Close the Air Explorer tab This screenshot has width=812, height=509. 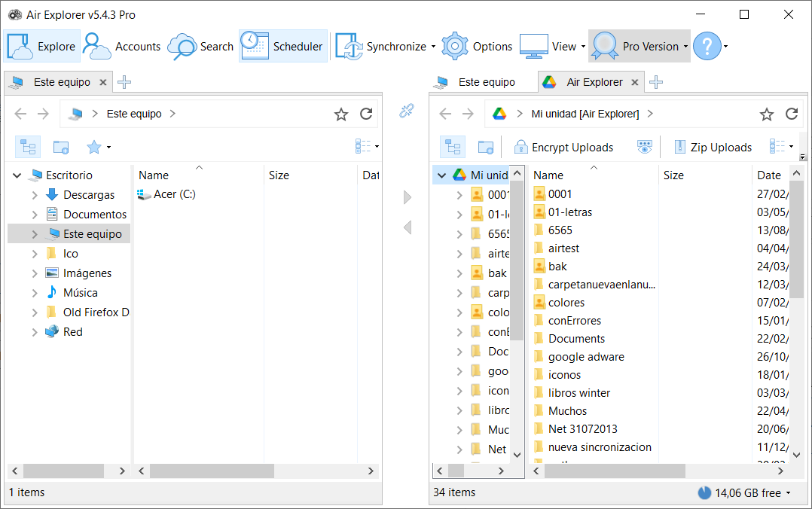click(x=635, y=82)
